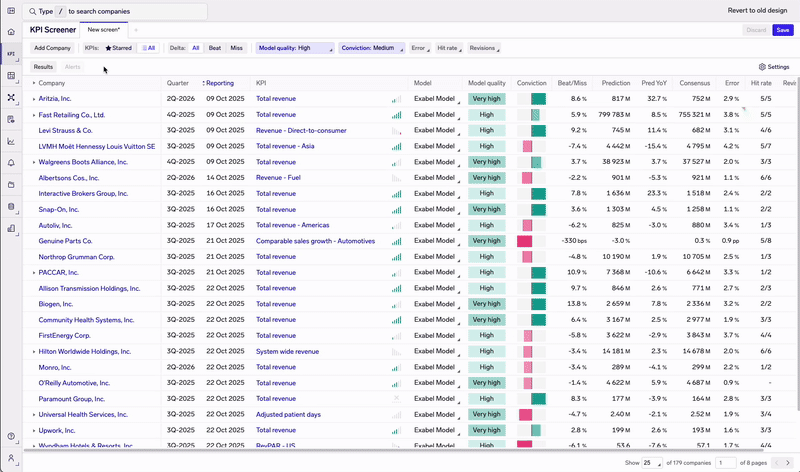Click Genuine Parts Co. pink conviction bar
This screenshot has width=800, height=472.
[x=524, y=241]
